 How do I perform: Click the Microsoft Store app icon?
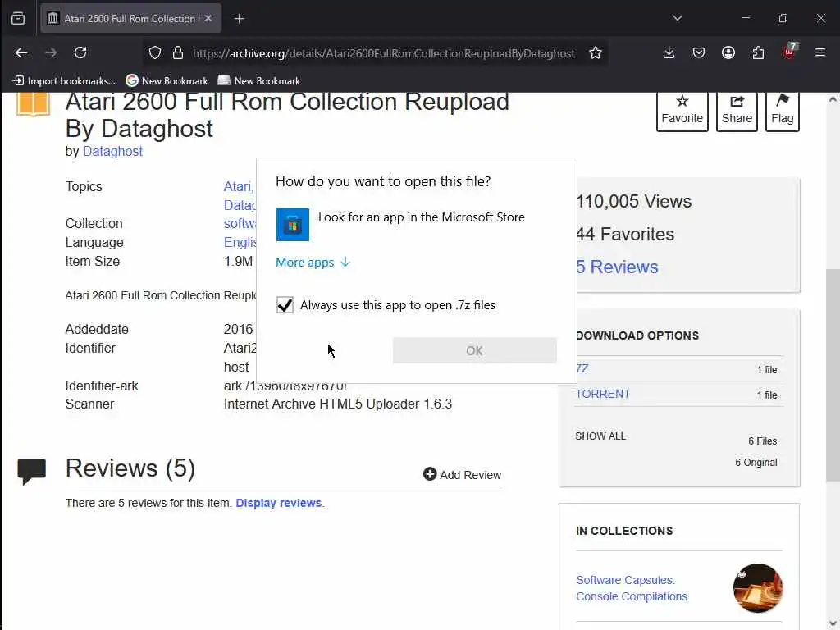[x=293, y=225]
